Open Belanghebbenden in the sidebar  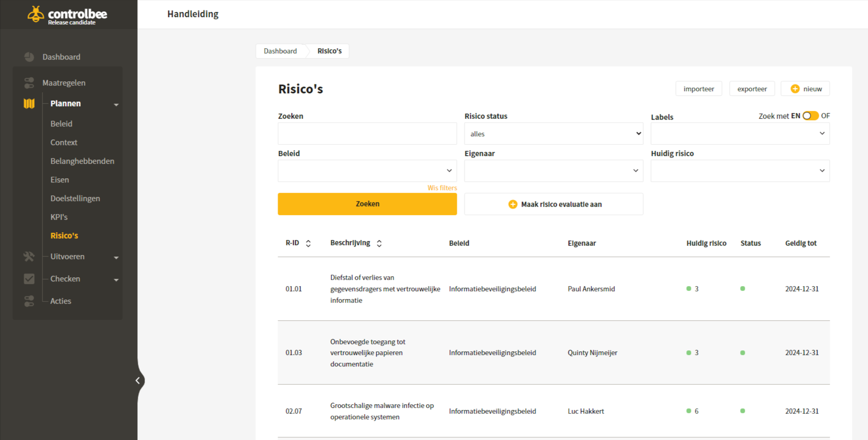point(82,161)
